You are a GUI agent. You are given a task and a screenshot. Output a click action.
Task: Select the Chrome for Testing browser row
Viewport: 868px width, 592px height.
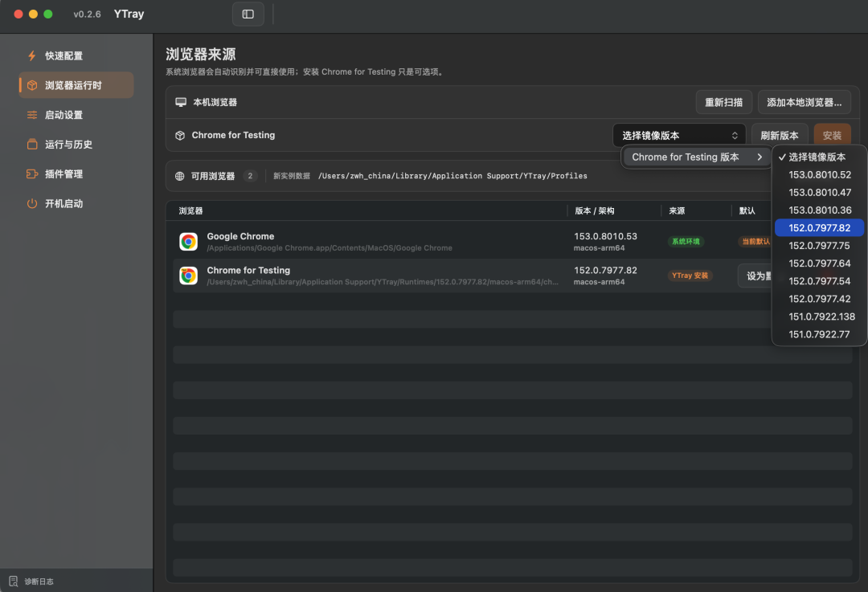(472, 276)
